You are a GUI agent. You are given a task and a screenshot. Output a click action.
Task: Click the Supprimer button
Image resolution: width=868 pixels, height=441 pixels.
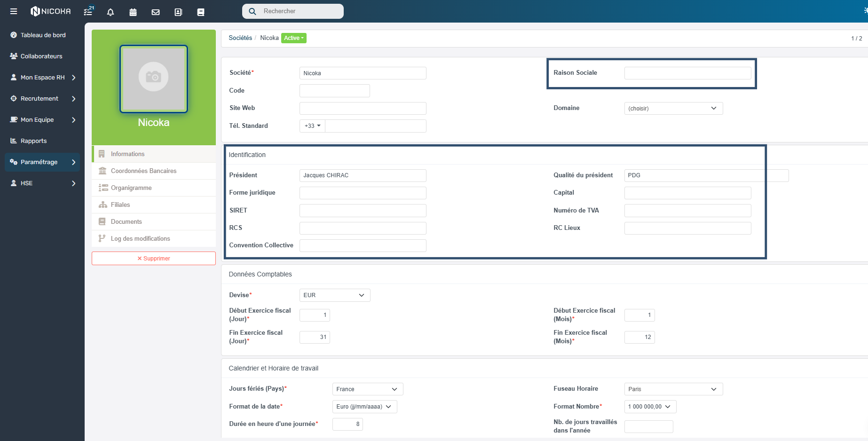[154, 258]
